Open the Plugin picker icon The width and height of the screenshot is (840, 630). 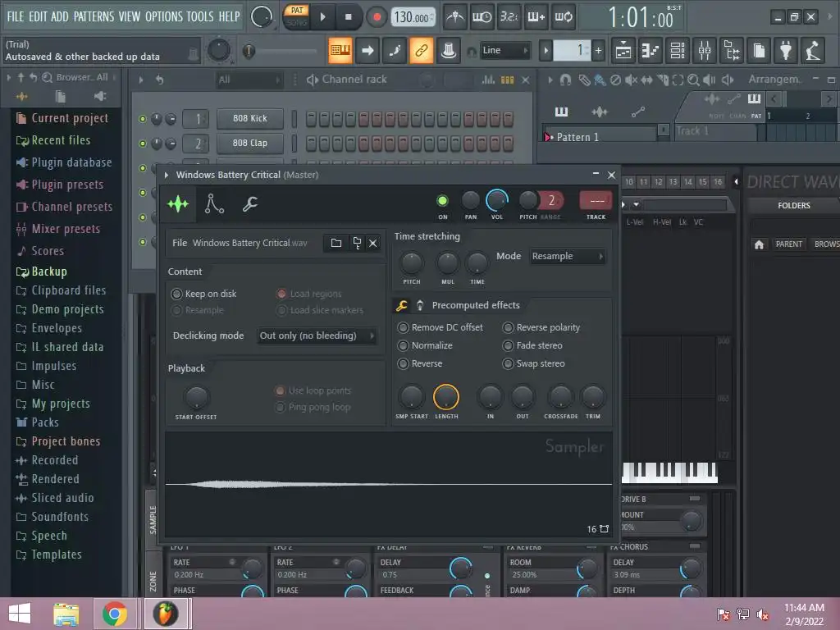tap(786, 50)
